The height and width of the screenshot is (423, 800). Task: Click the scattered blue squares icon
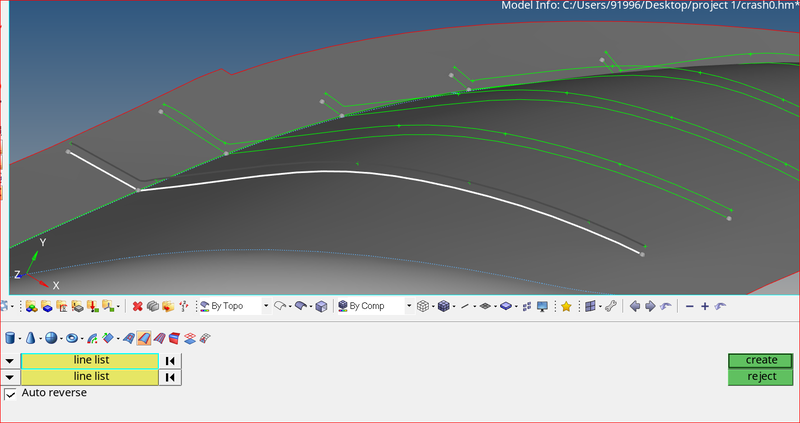pos(527,306)
